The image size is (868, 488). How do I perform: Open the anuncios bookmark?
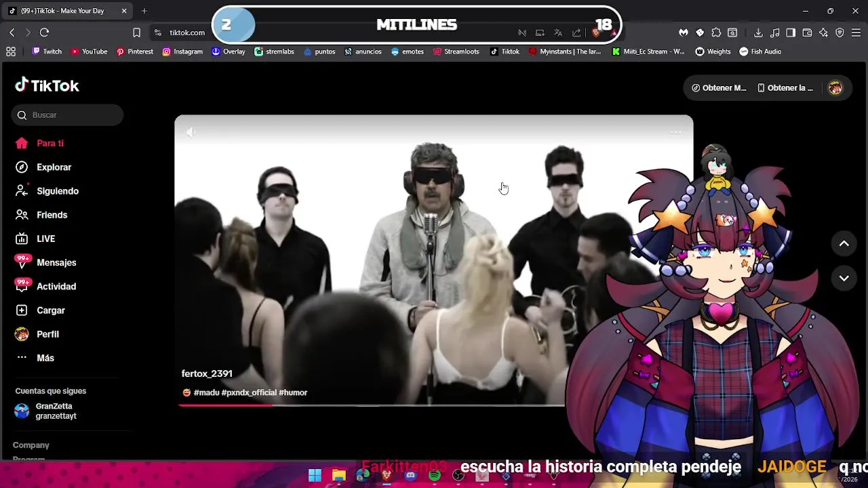click(363, 52)
